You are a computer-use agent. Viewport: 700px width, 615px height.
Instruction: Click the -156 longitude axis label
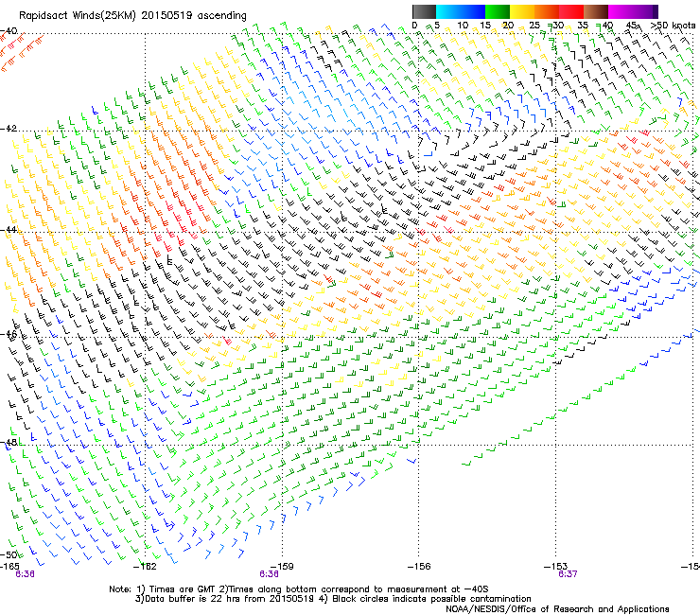coord(419,567)
